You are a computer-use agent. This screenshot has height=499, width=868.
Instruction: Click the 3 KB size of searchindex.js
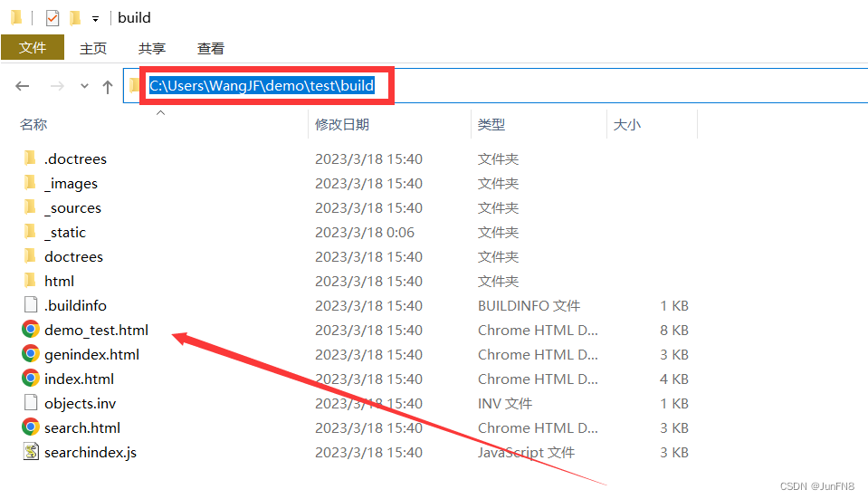point(673,452)
